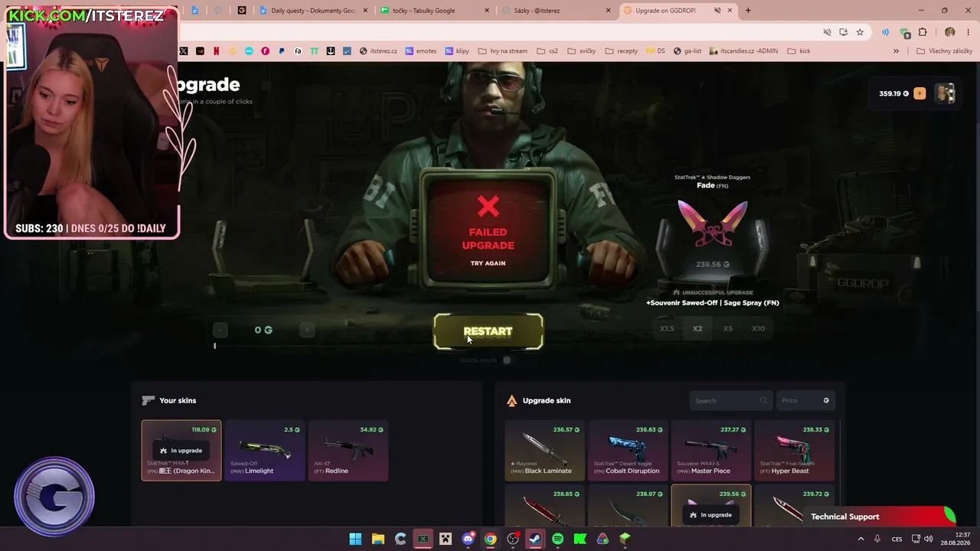Open the emotes bookmark
980x551 pixels.
(x=421, y=51)
